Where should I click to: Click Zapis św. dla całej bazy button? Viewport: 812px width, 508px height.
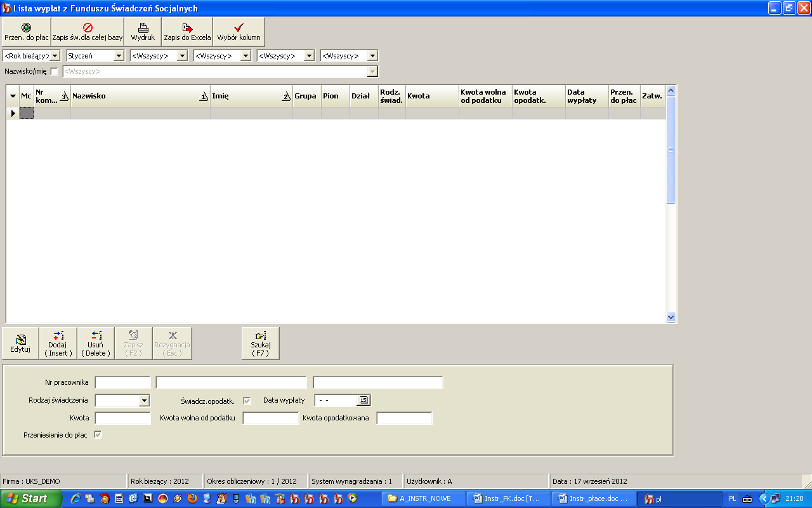coord(88,32)
